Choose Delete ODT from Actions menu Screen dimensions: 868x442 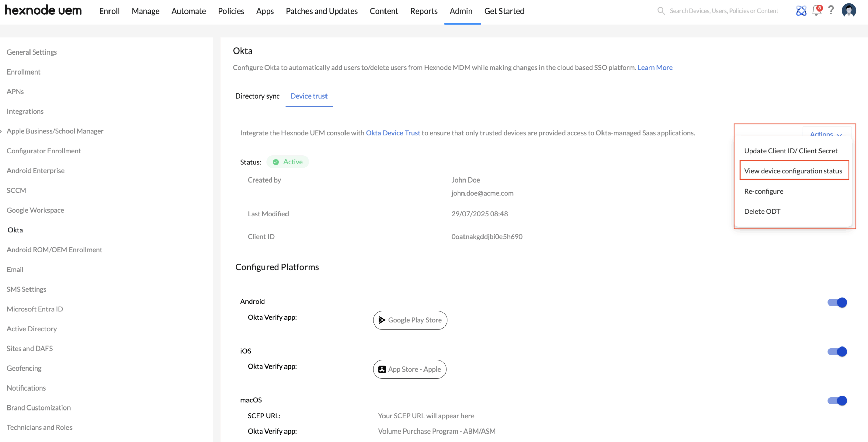tap(762, 211)
